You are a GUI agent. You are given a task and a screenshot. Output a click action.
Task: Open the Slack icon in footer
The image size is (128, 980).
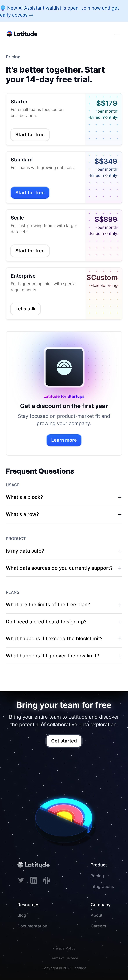[x=47, y=880]
